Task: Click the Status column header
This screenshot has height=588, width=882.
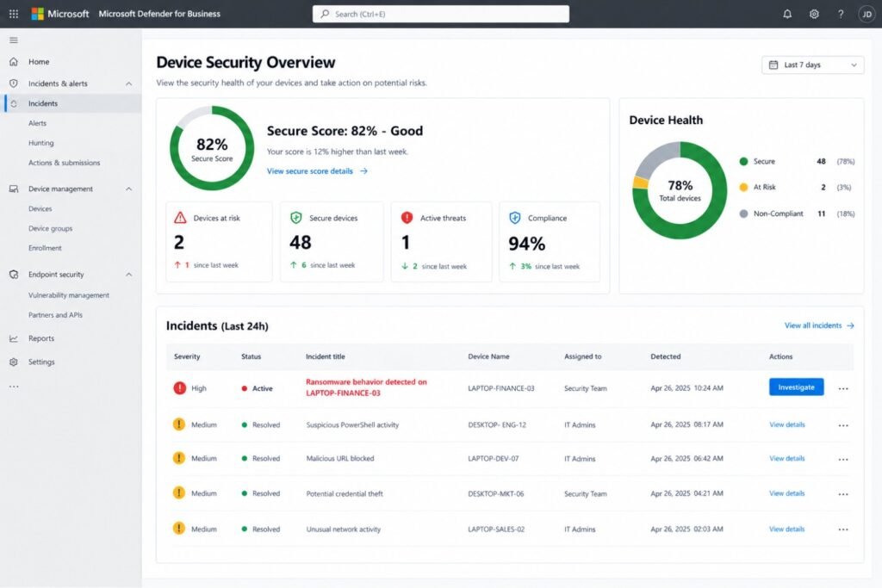Action: click(251, 356)
